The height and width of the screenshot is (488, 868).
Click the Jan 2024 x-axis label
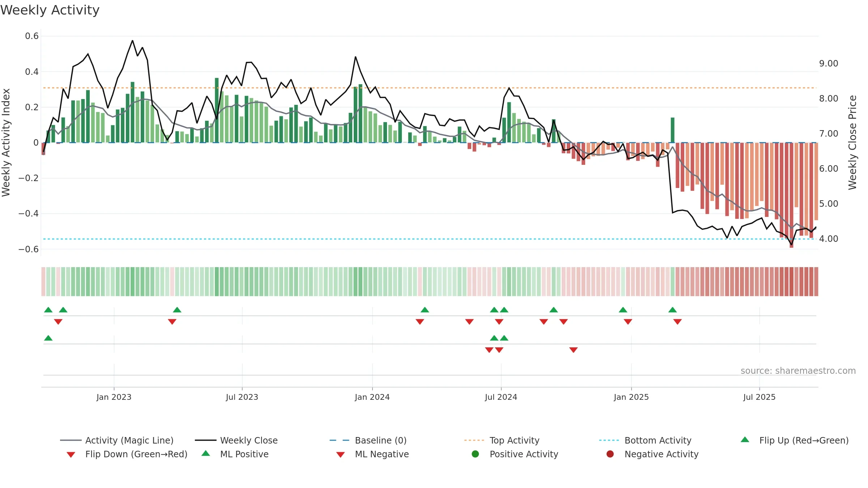coord(372,397)
